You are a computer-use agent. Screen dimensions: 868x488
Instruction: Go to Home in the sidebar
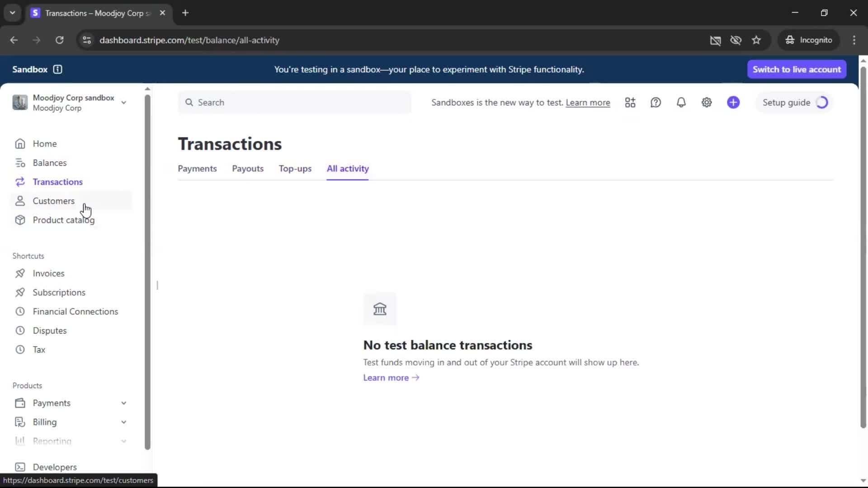pos(45,144)
